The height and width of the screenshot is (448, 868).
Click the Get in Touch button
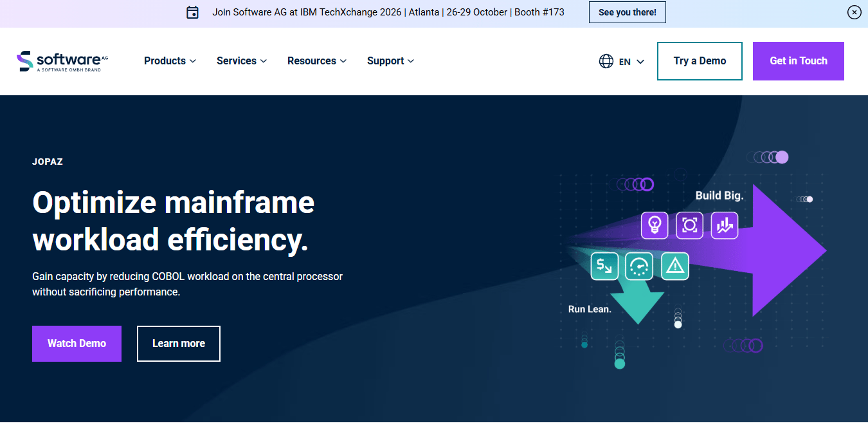[x=799, y=61]
